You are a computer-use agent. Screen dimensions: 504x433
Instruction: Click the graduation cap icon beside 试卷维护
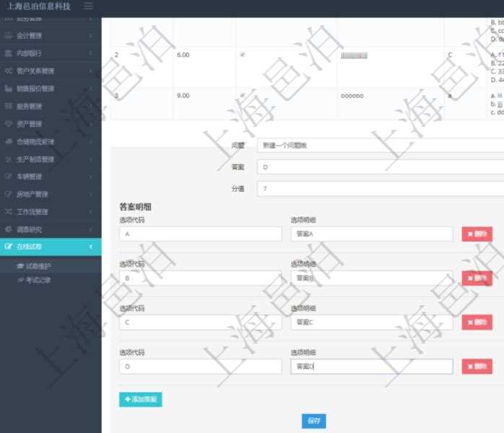[x=20, y=266]
